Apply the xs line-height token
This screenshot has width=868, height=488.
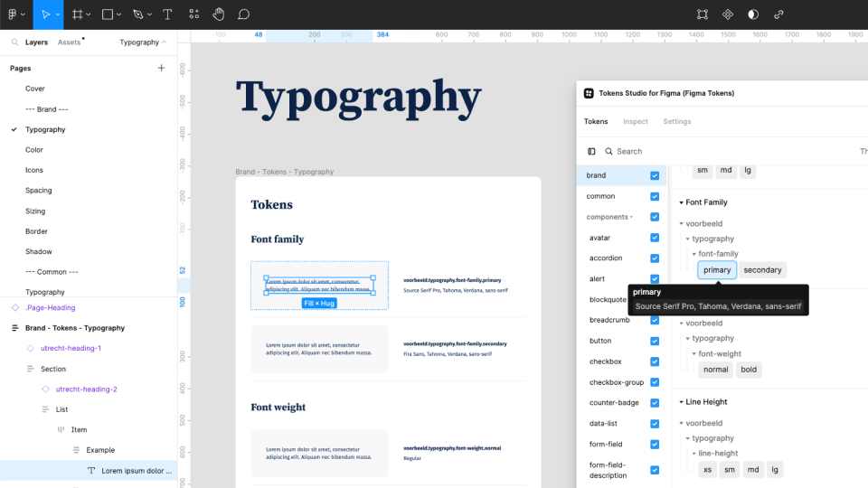707,470
